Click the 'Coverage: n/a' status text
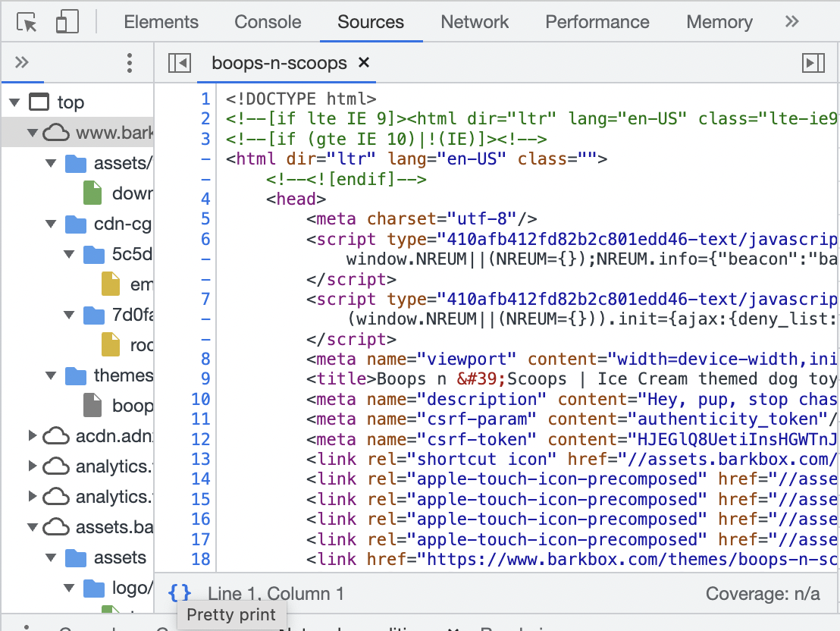 [763, 594]
